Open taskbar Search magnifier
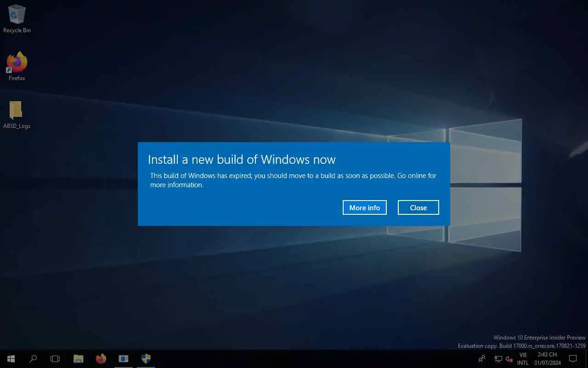 33,359
